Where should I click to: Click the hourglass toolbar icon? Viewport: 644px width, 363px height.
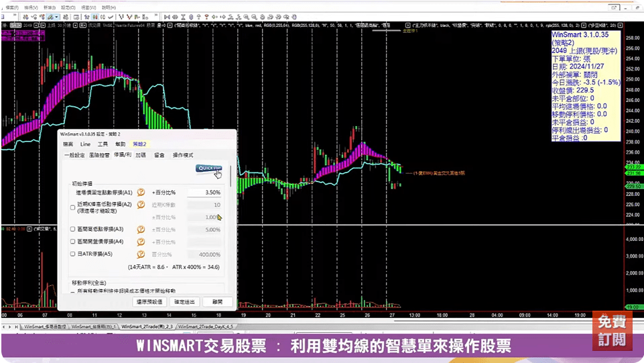183,17
